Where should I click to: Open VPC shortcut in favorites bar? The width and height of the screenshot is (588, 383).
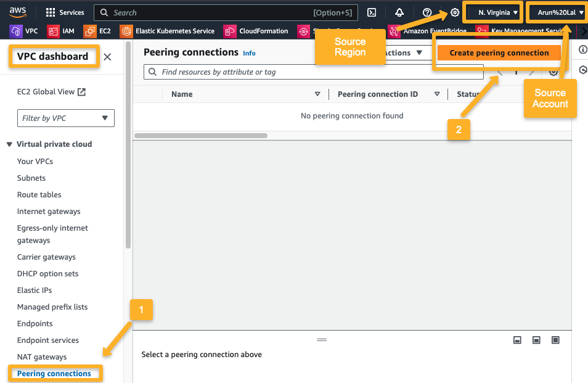(x=24, y=31)
